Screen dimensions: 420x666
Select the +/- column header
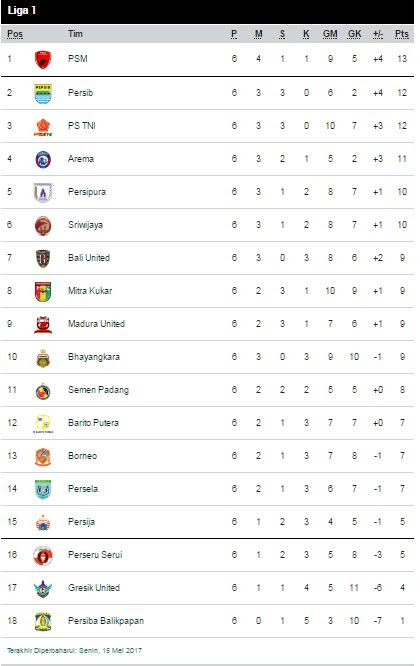click(378, 34)
